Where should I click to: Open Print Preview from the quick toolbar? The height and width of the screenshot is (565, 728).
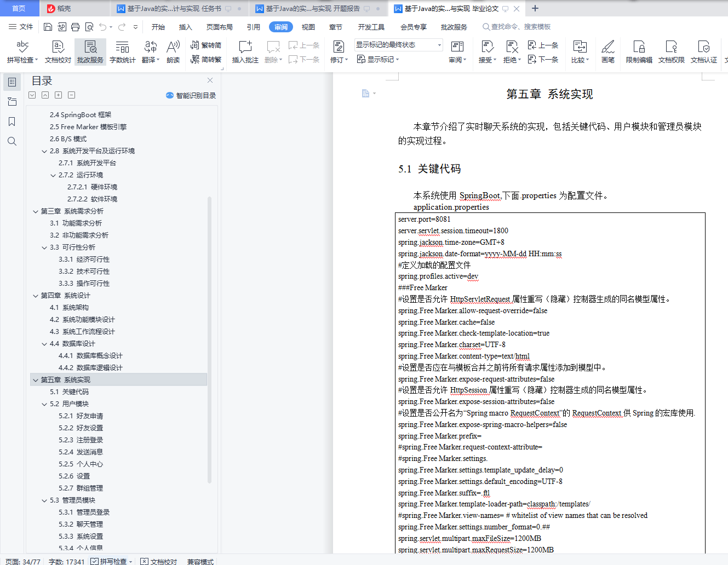(x=89, y=27)
